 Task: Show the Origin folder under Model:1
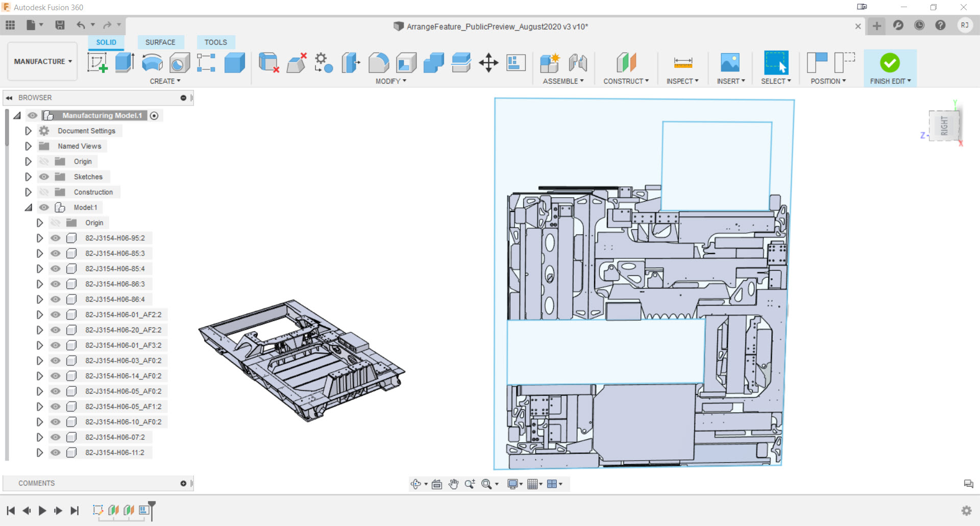coord(55,223)
